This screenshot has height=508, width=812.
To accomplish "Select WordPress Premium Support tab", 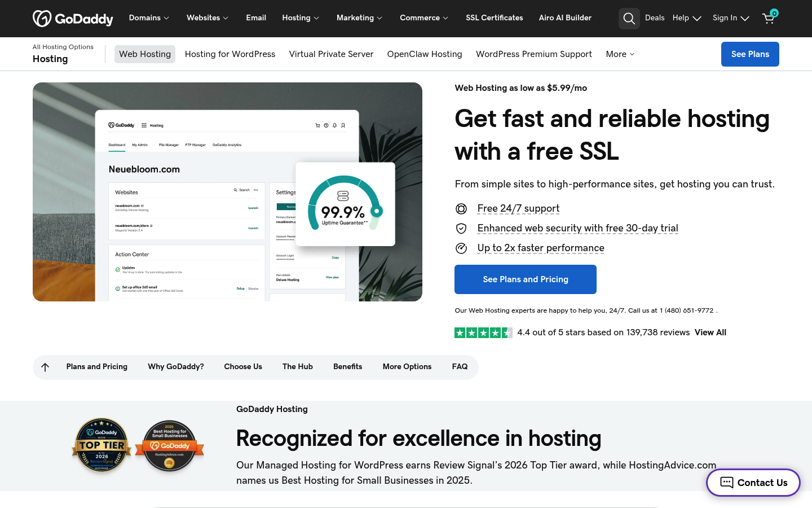I will pyautogui.click(x=534, y=54).
